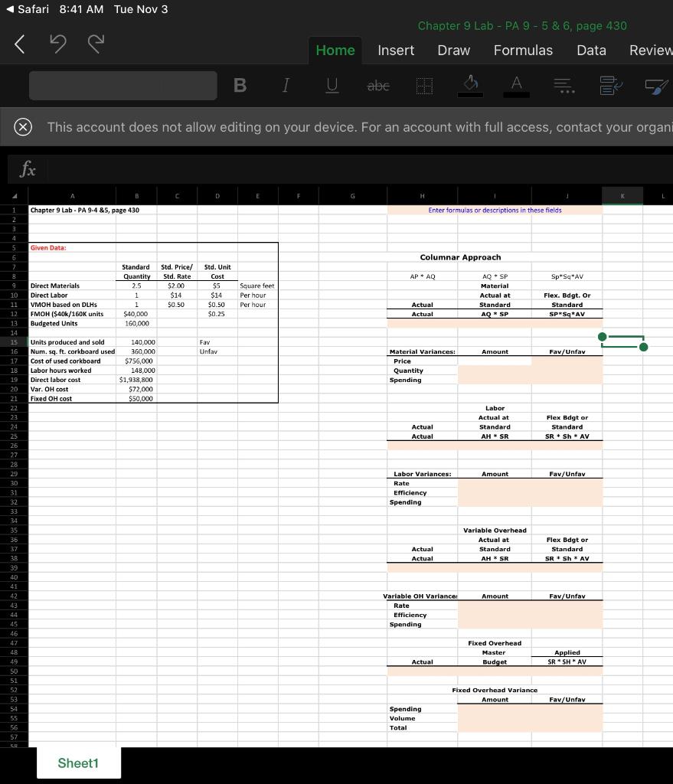The image size is (673, 784).
Task: Open the Data ribbon tab
Action: point(592,50)
